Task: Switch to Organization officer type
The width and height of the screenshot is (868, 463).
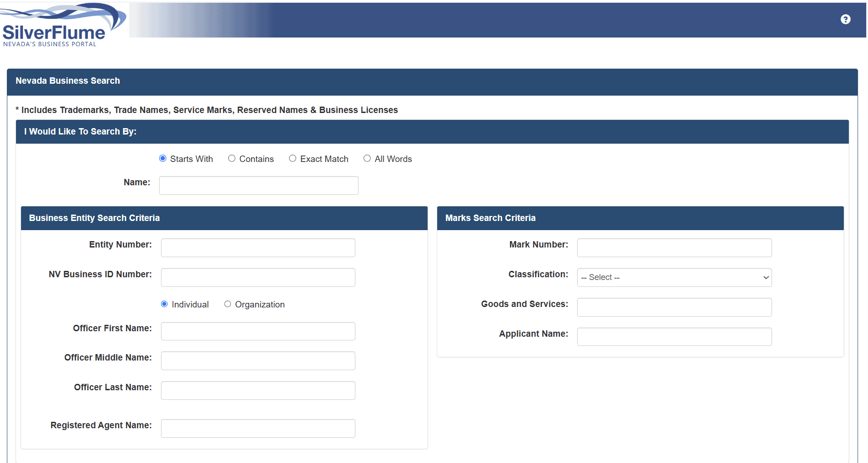Action: pyautogui.click(x=228, y=304)
